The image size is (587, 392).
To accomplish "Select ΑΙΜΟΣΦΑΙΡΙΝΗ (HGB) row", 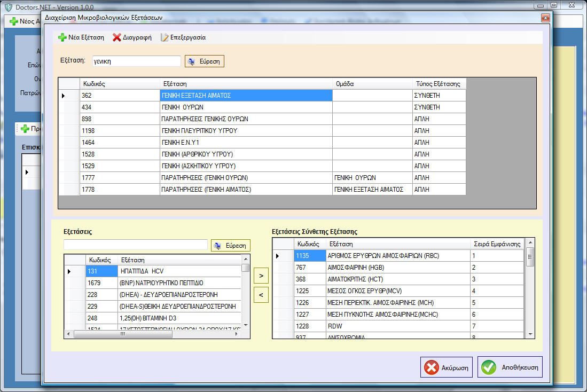I will [398, 268].
